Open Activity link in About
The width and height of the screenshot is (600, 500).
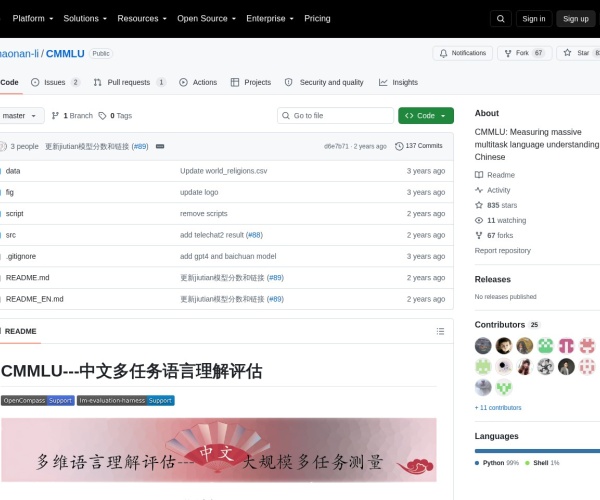(492, 190)
